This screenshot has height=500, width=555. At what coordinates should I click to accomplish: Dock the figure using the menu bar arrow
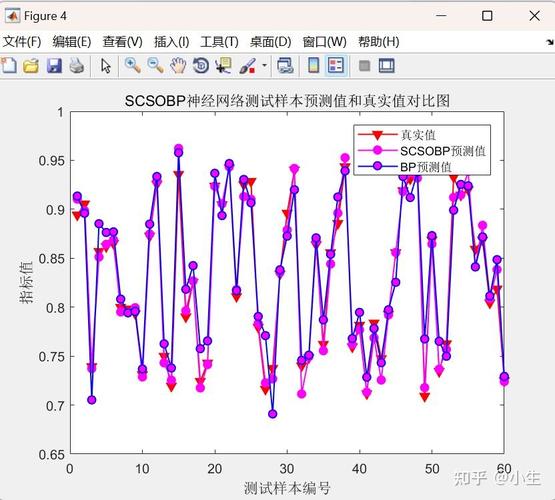click(x=550, y=42)
